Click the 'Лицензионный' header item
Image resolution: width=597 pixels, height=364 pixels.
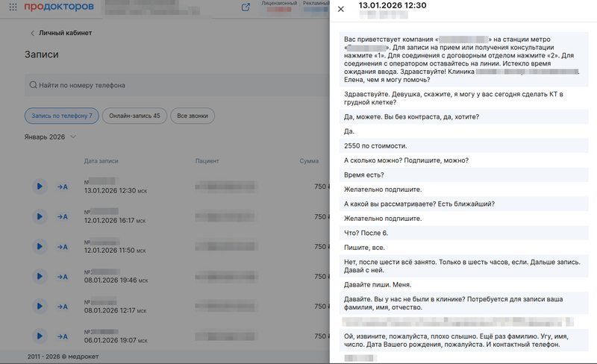coord(279,4)
